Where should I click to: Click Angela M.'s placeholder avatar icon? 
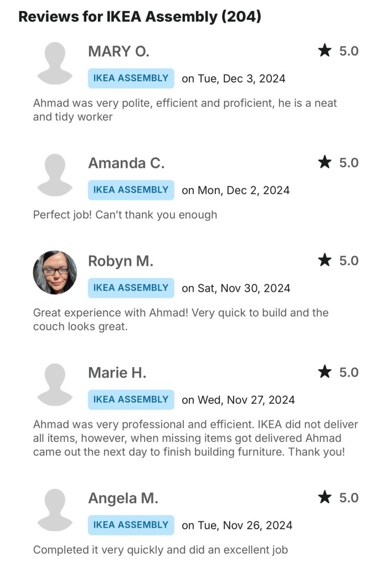click(x=55, y=510)
